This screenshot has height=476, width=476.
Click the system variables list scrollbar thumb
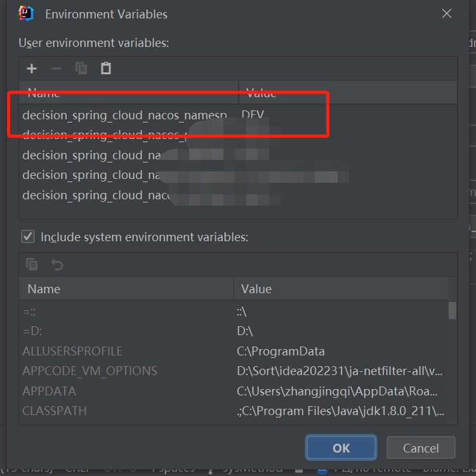click(x=452, y=310)
